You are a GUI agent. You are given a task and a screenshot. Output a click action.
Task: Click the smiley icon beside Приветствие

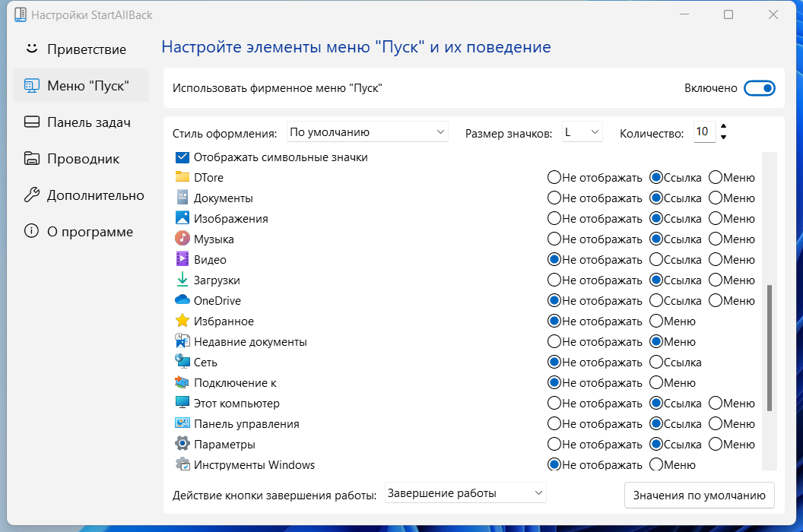tap(32, 49)
